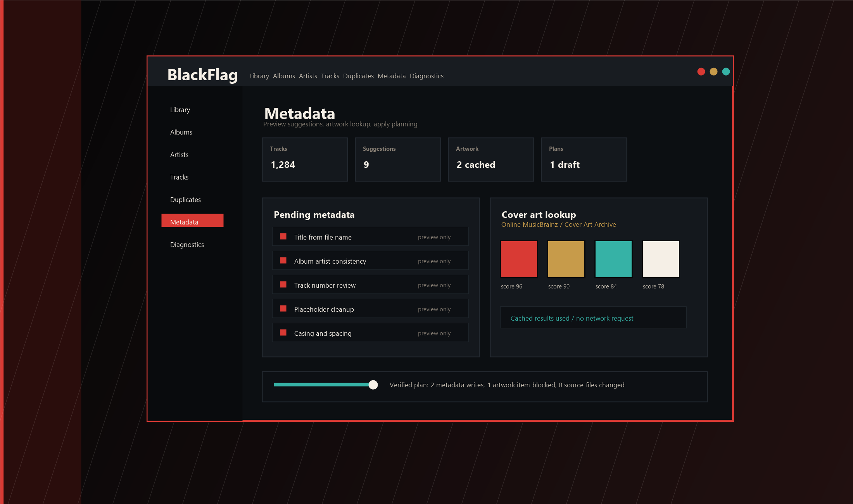Click the verified plan slider handle
This screenshot has width=853, height=504.
tap(373, 385)
